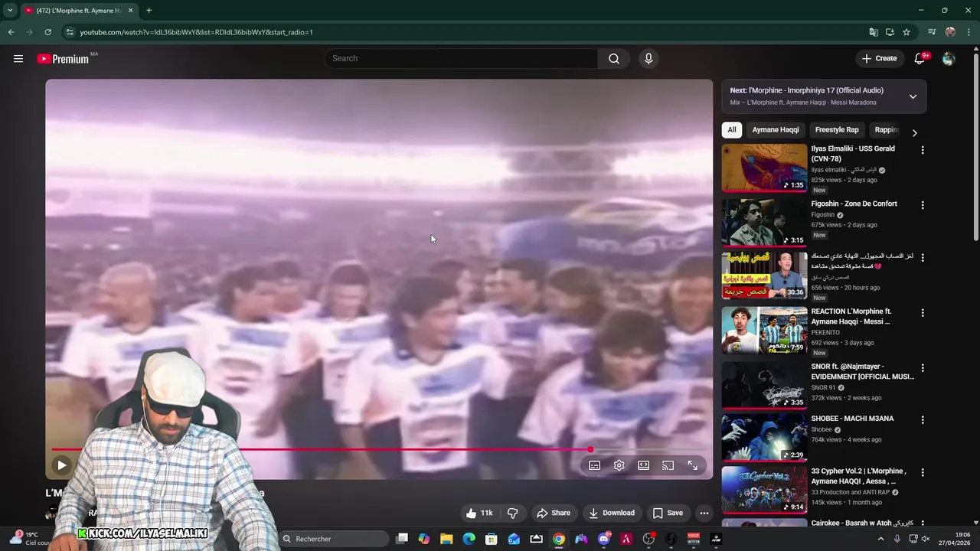
Task: Run search with the magnifier button
Action: [614, 58]
